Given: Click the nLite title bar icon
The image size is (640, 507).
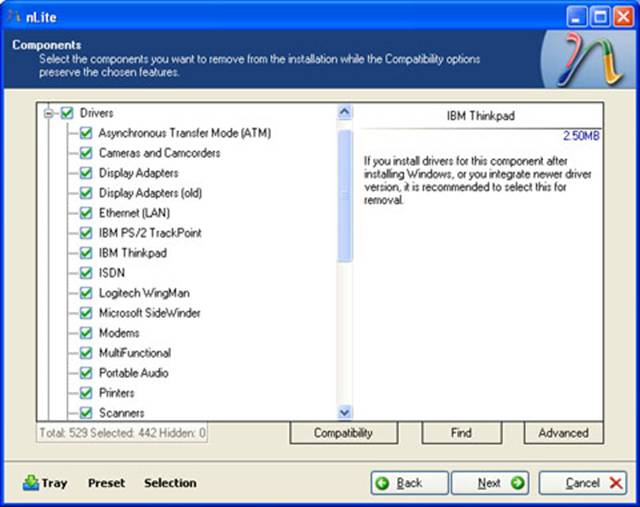Looking at the screenshot, I should [12, 15].
